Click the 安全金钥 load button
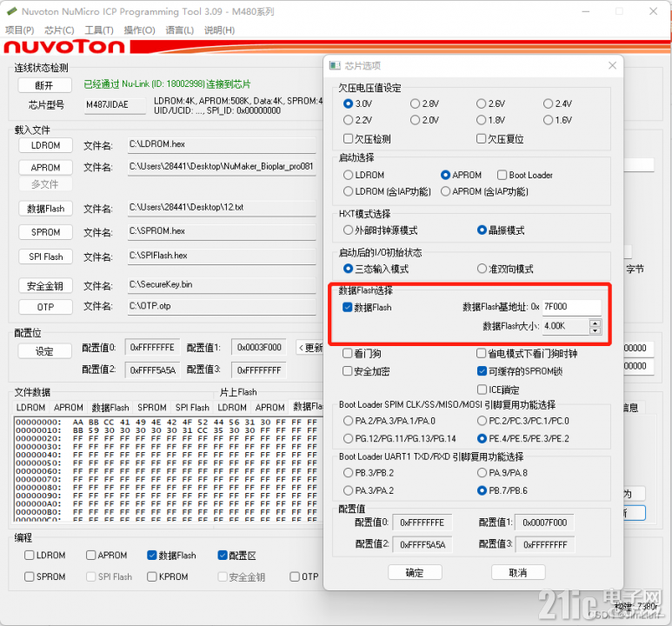This screenshot has width=672, height=626. [45, 285]
